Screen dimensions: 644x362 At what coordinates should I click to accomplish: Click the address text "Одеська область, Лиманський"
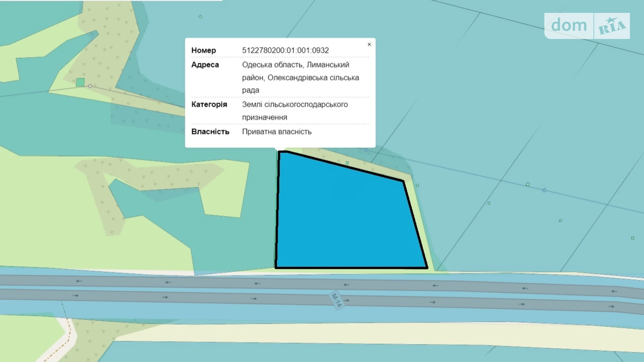click(x=295, y=65)
